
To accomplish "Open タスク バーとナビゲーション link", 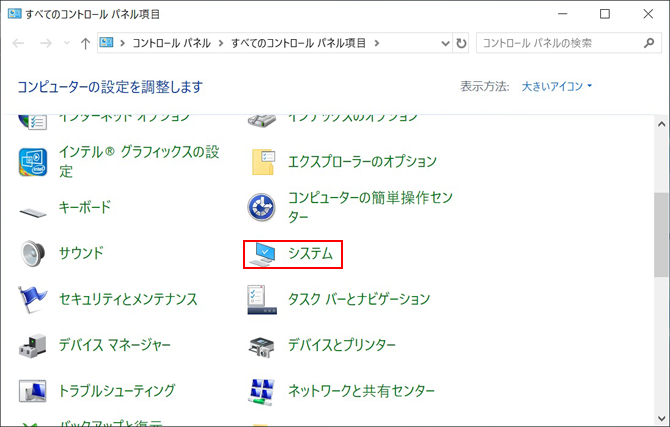I will click(359, 299).
